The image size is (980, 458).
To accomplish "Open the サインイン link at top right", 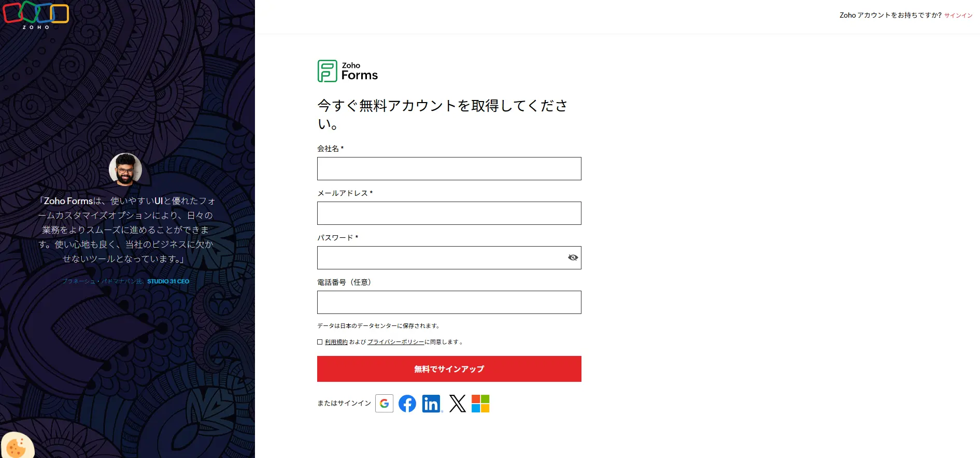I will (958, 16).
